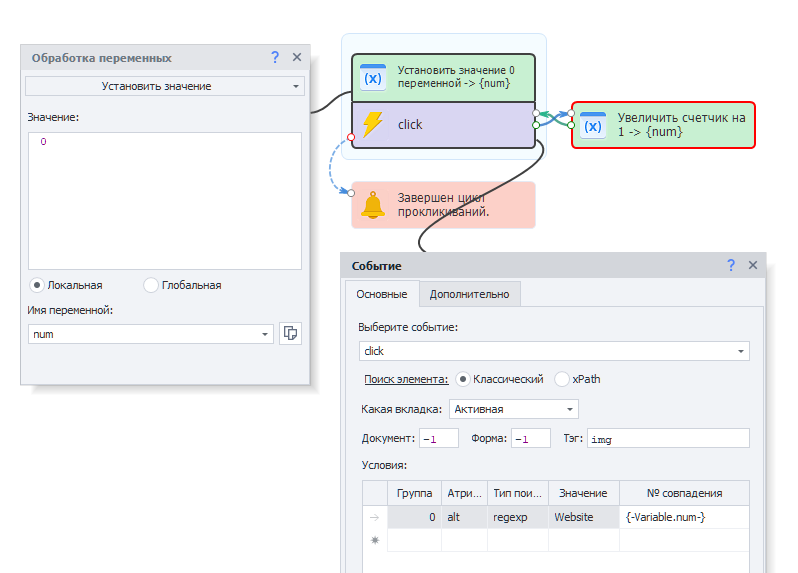This screenshot has height=573, width=798.
Task: Click the № совпадения column header
Action: pyautogui.click(x=685, y=493)
